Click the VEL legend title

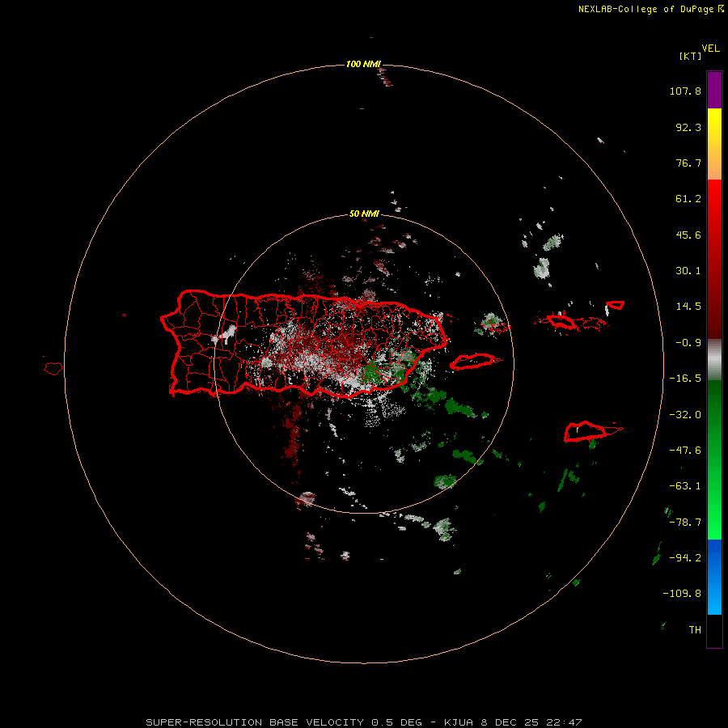click(x=710, y=49)
